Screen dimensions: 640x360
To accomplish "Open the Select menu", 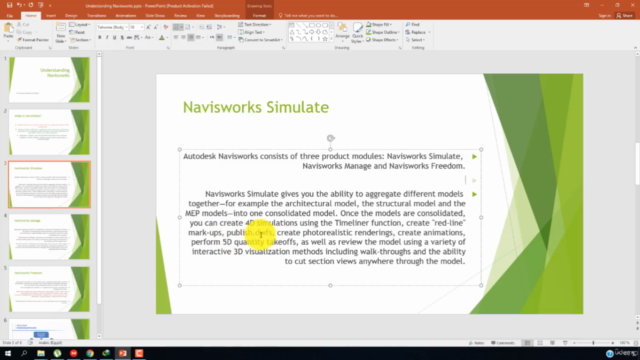I will coord(416,40).
